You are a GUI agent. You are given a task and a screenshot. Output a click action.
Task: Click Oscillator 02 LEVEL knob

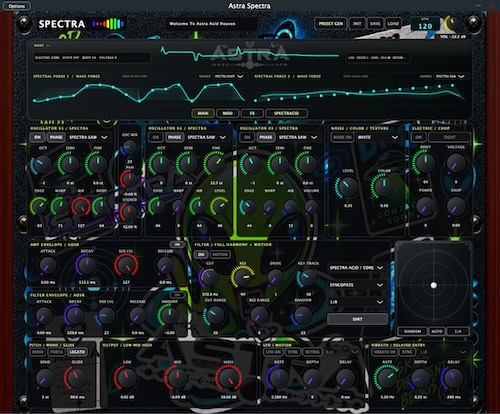click(x=220, y=207)
